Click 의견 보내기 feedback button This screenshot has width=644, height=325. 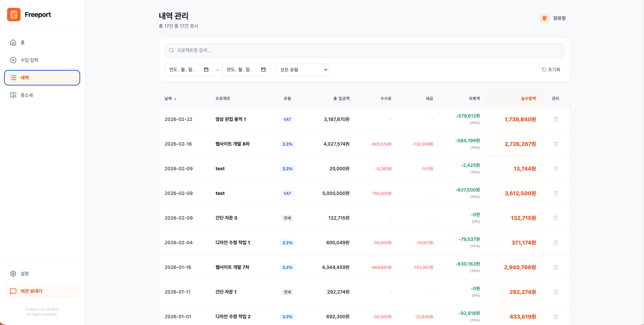click(42, 291)
